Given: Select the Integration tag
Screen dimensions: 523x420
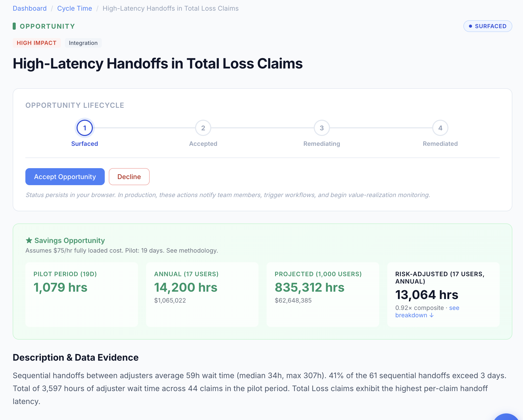Looking at the screenshot, I should click(83, 43).
